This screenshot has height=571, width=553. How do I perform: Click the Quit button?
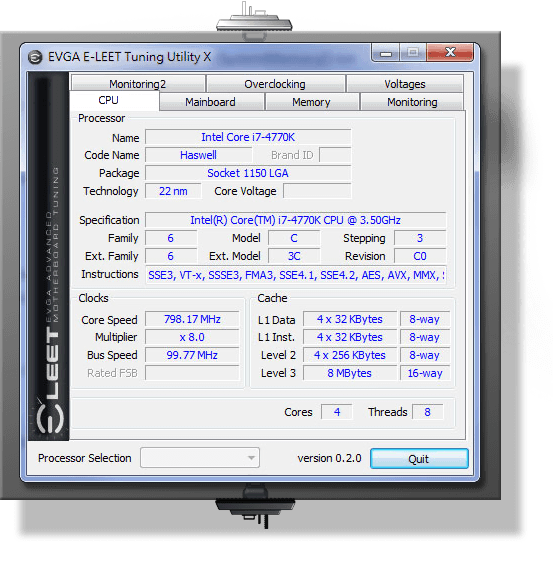(x=419, y=458)
